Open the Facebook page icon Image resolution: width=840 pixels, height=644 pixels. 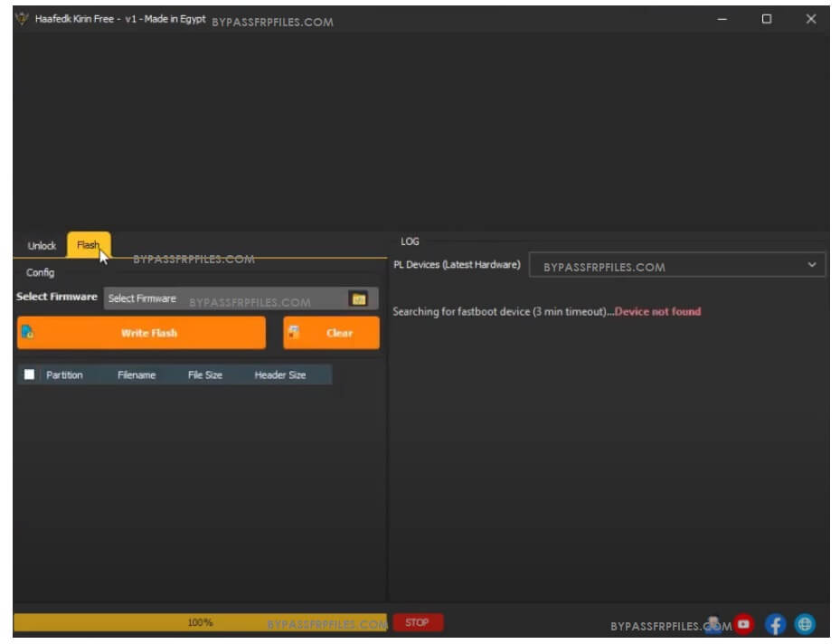[x=775, y=622]
